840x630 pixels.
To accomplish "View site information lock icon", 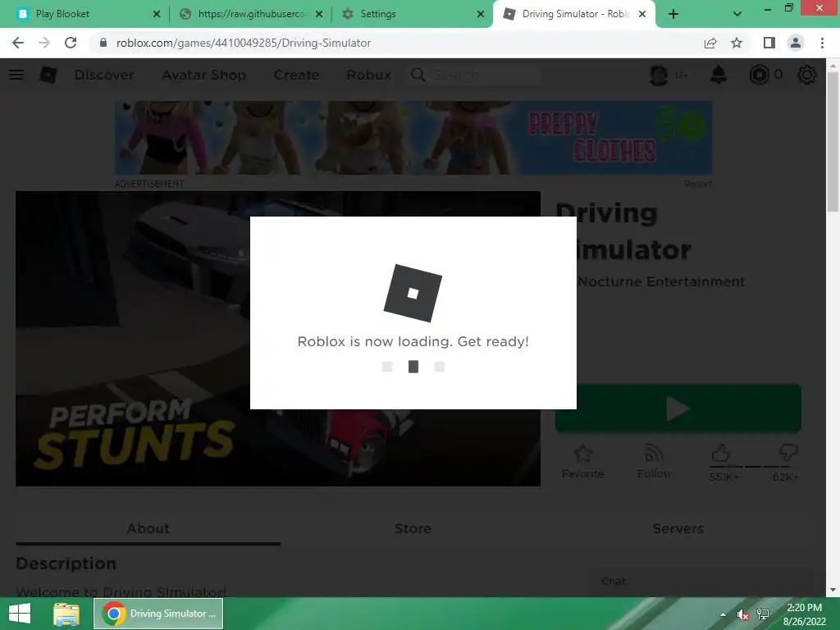I will [x=103, y=43].
